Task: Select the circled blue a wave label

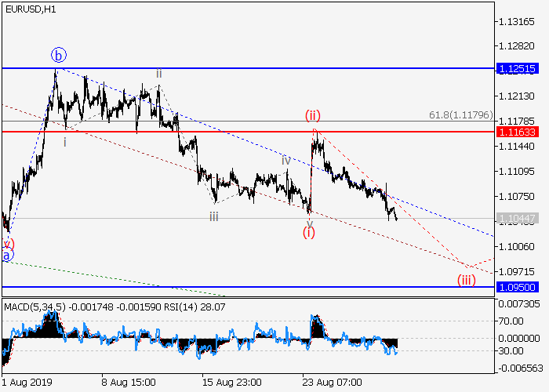Action: point(7,256)
